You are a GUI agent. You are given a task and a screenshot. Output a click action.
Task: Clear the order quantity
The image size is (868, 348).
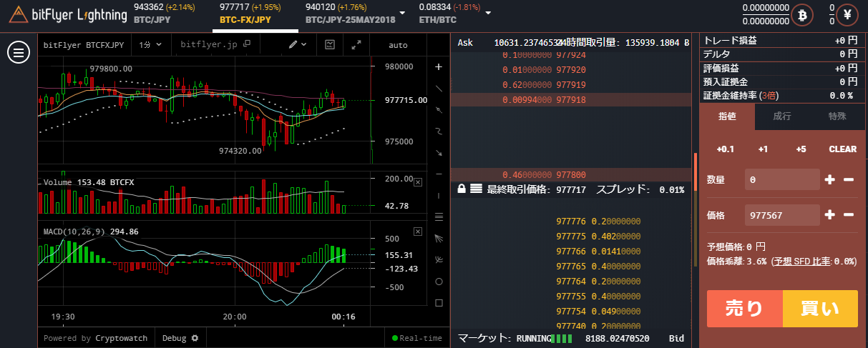pos(842,149)
